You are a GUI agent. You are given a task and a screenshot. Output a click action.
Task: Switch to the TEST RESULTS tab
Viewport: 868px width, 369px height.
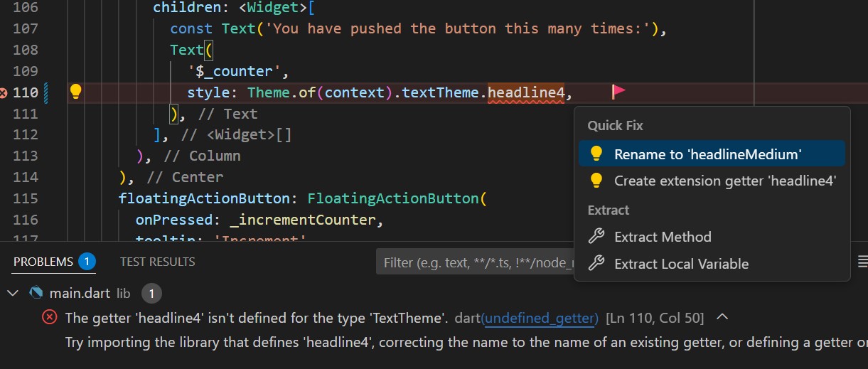(157, 262)
